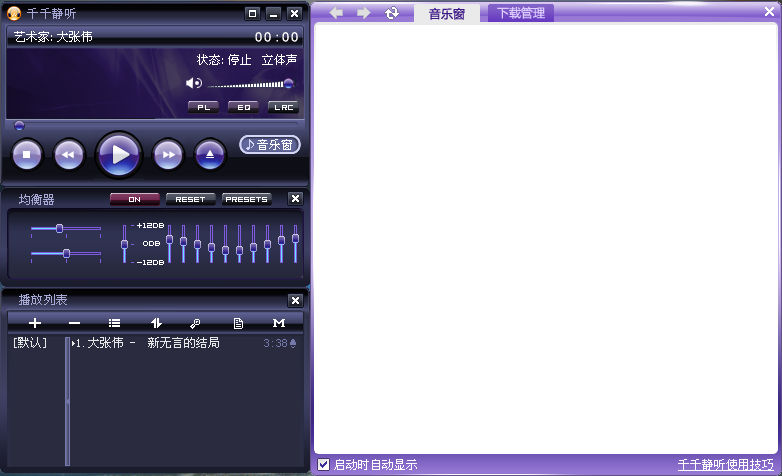Viewport: 782px width, 476px height.
Task: Switch to the 下载管理 tab
Action: pos(521,13)
